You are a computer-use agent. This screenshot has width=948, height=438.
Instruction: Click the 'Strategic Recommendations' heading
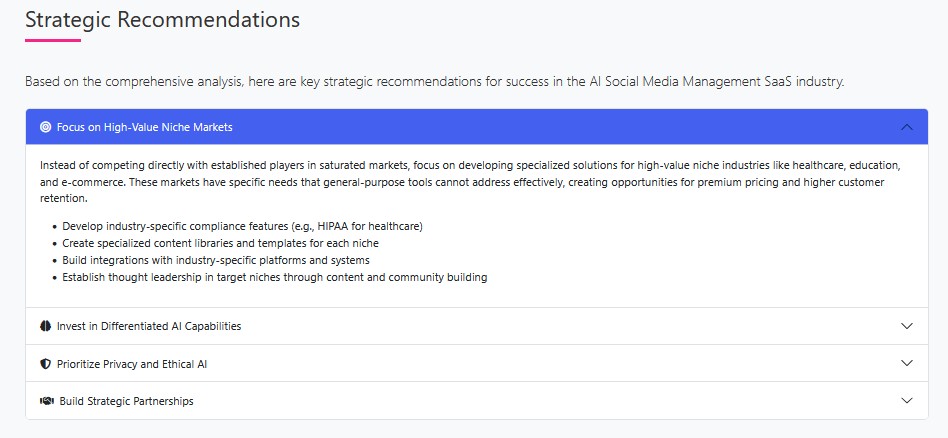[x=162, y=19]
